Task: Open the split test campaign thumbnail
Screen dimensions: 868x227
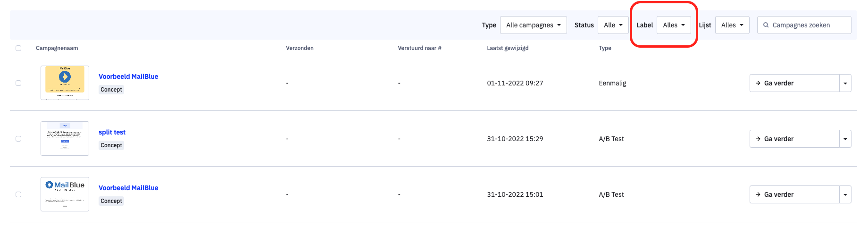Action: (x=65, y=138)
